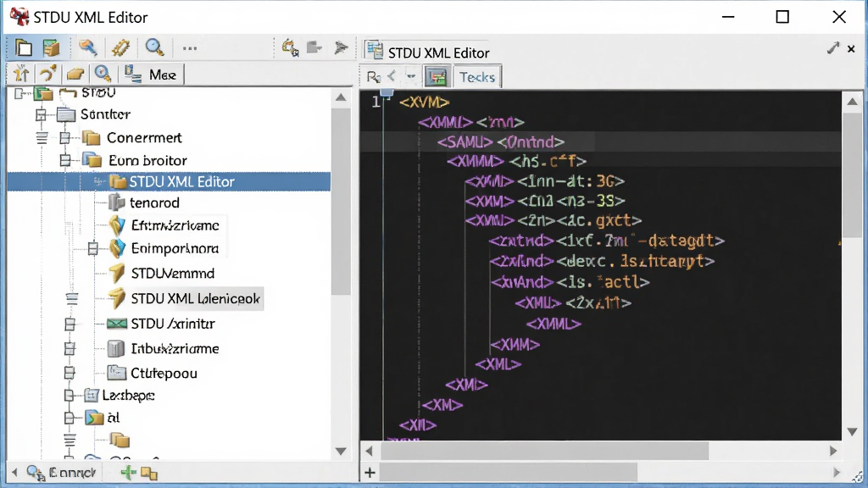Click the editor scroll left arrow
868x488 pixels.
pos(370,451)
